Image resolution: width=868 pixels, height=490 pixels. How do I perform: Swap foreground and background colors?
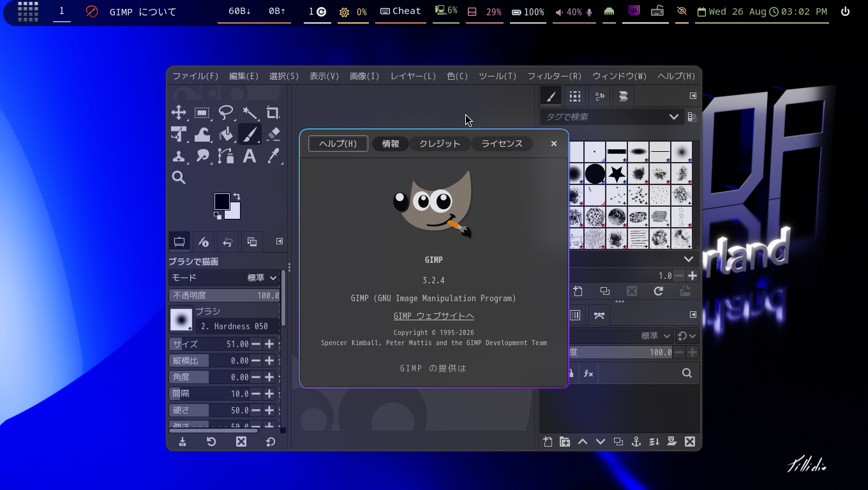237,197
